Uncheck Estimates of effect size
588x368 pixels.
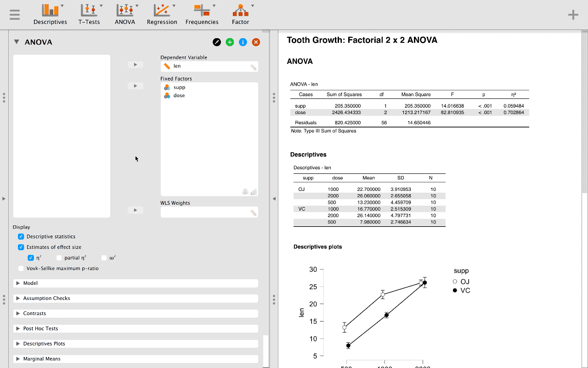coord(21,247)
